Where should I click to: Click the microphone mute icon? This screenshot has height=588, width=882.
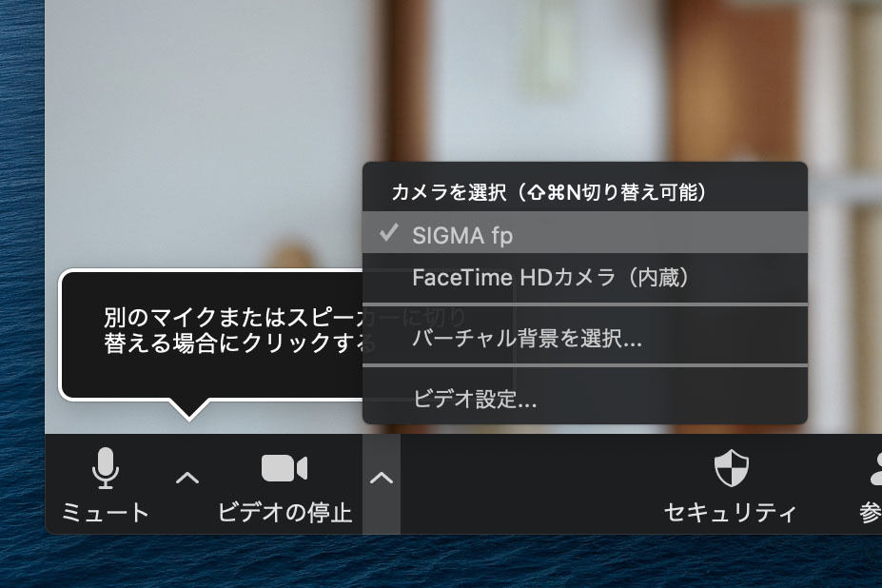point(106,467)
